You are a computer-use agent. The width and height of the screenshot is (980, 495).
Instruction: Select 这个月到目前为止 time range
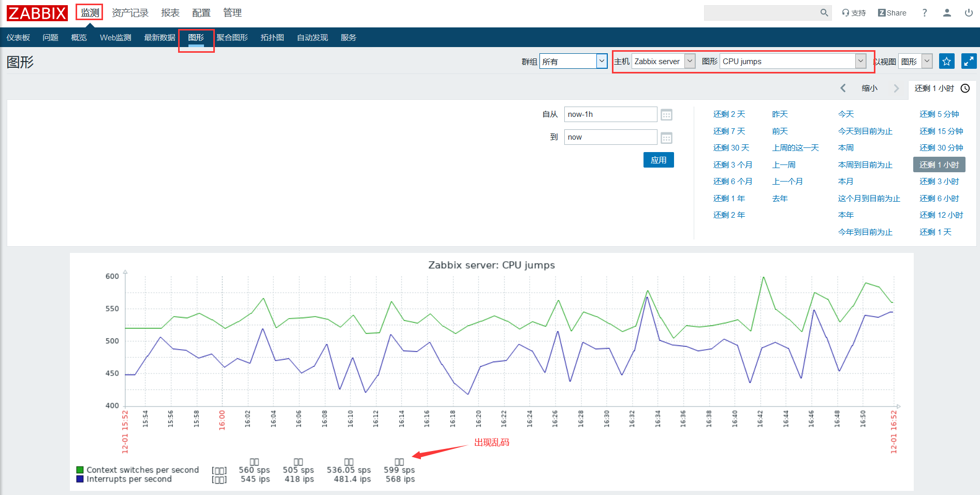click(869, 199)
